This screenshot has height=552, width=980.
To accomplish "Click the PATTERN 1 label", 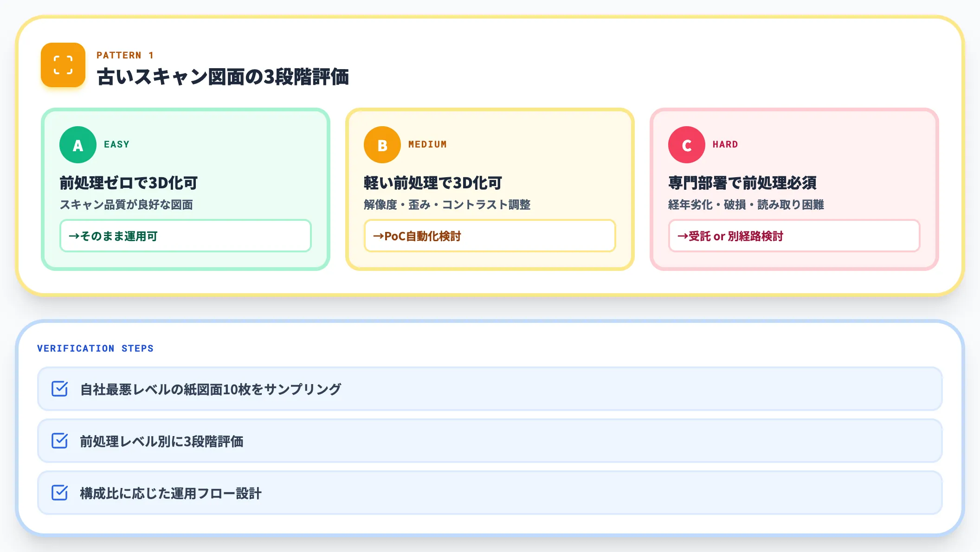I will 125,55.
